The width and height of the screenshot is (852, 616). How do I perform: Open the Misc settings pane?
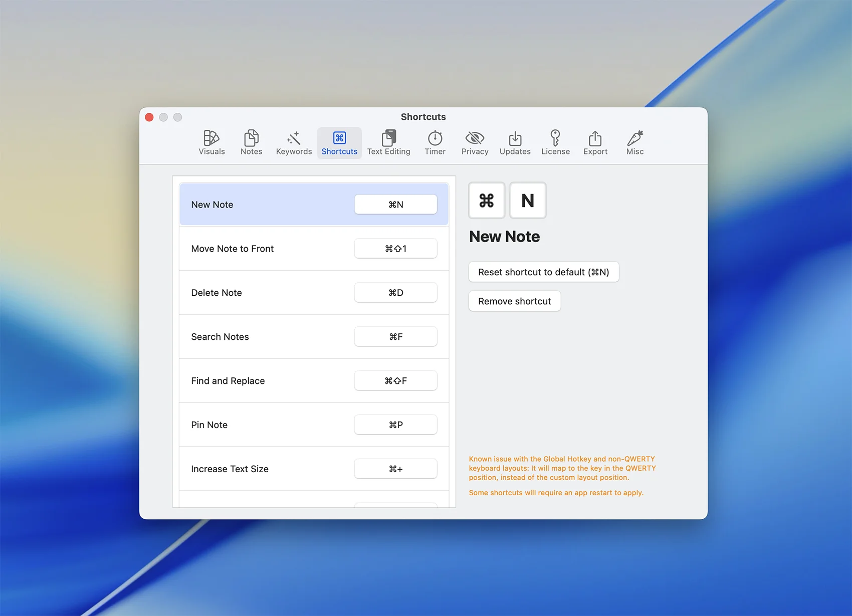pyautogui.click(x=634, y=143)
